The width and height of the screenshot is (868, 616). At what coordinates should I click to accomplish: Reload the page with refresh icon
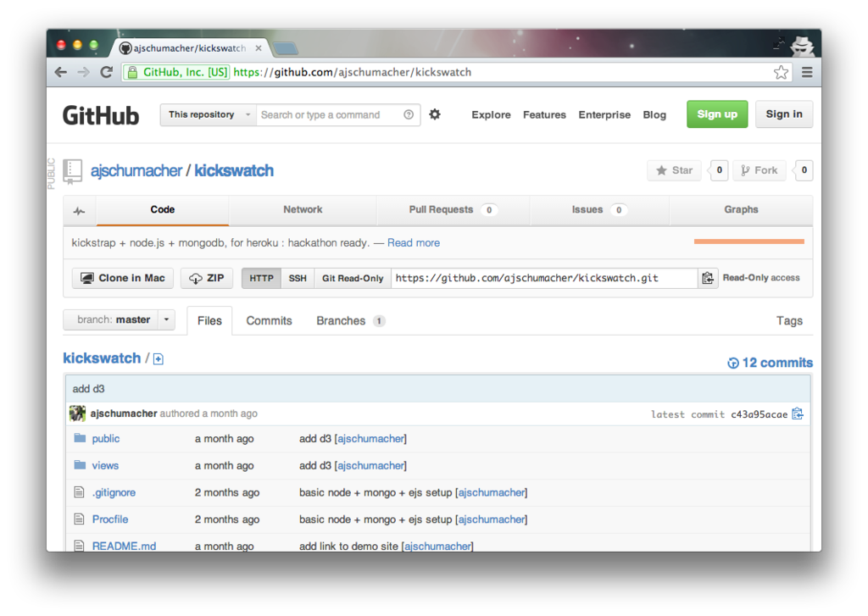[107, 72]
